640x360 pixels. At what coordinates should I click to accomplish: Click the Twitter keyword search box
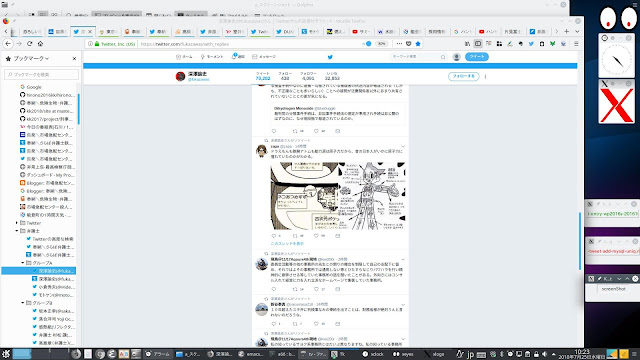(x=418, y=57)
